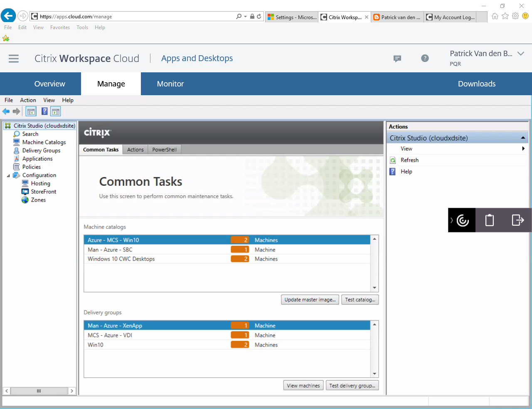
Task: Click the Studio toolbar forward arrow
Action: (x=17, y=111)
